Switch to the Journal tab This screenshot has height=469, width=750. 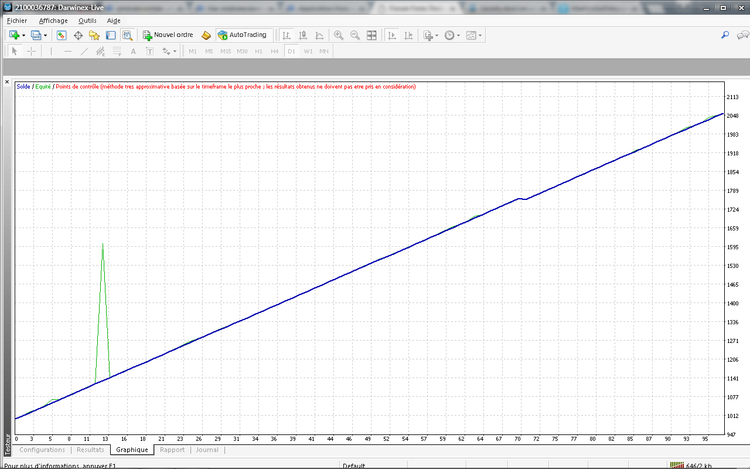[x=207, y=450]
